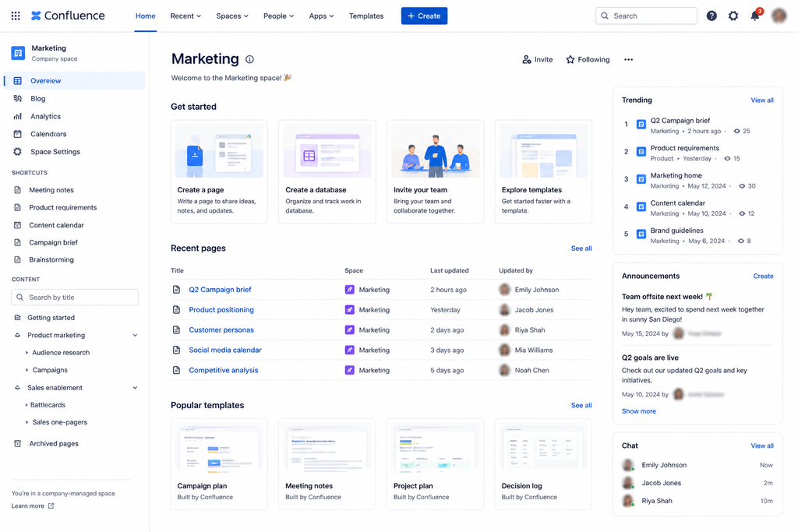Click the Learn more link
Screen dimensions: 798x532
(x=27, y=506)
